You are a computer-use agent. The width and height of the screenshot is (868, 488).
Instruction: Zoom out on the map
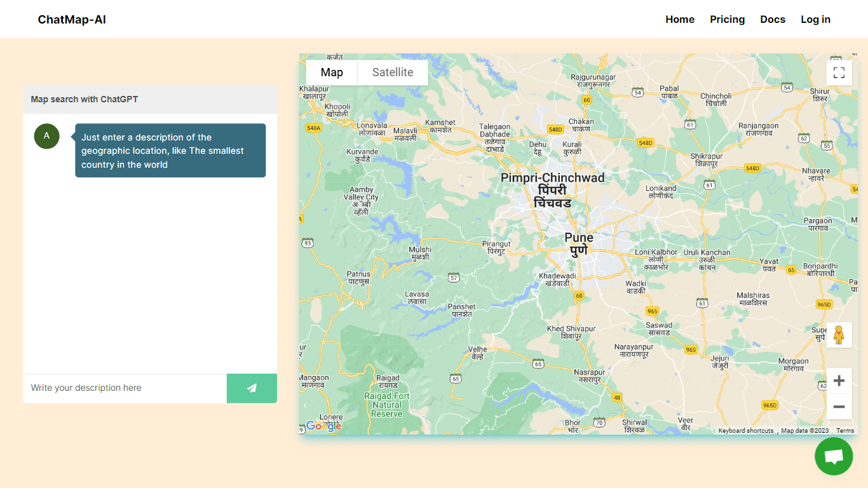839,407
